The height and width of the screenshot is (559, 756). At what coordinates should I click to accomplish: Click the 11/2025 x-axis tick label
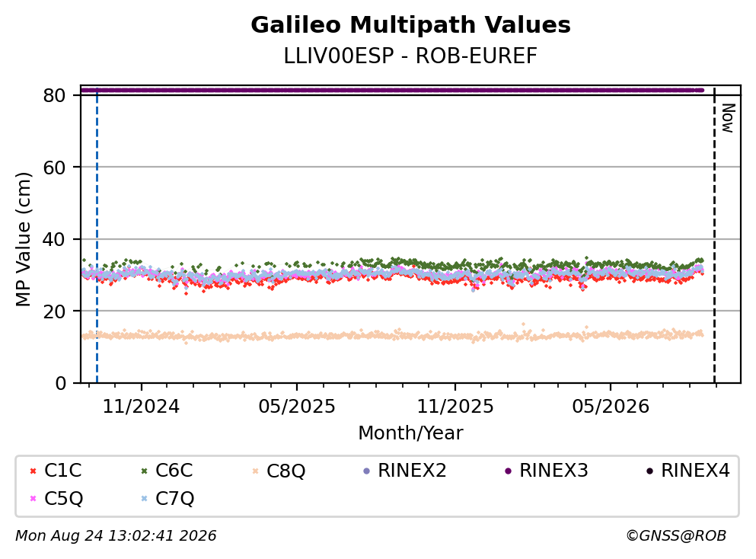click(455, 407)
